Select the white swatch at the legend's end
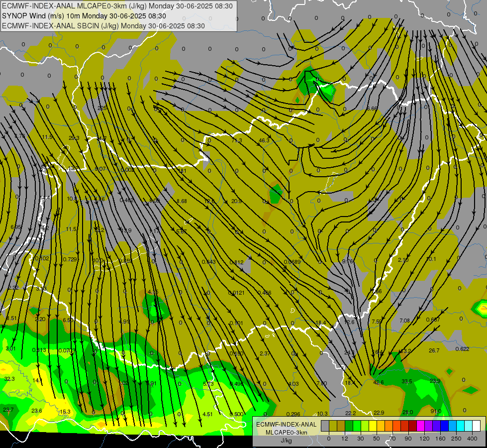 (x=477, y=426)
